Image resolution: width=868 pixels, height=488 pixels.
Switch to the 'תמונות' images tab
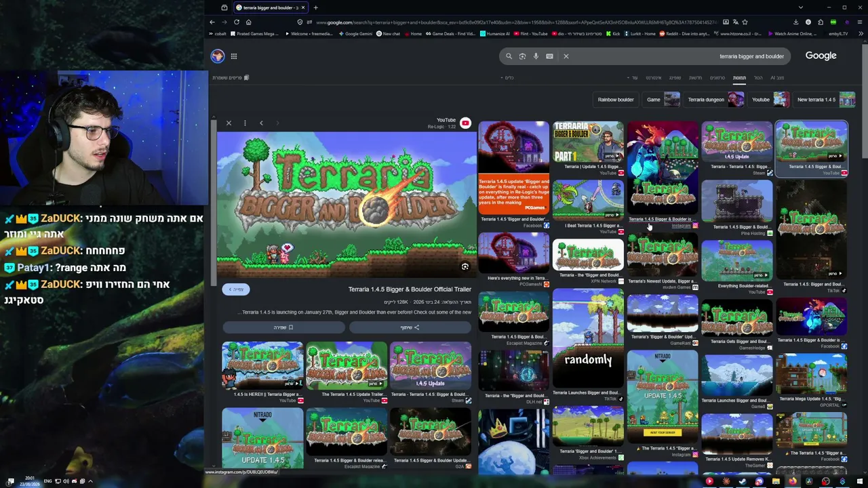point(739,78)
